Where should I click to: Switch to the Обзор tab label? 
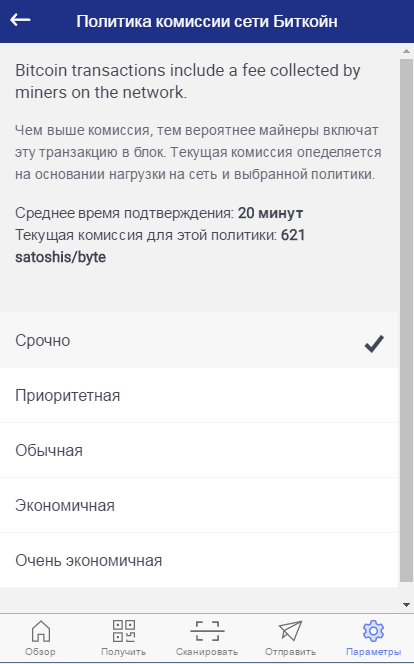pyautogui.click(x=40, y=652)
